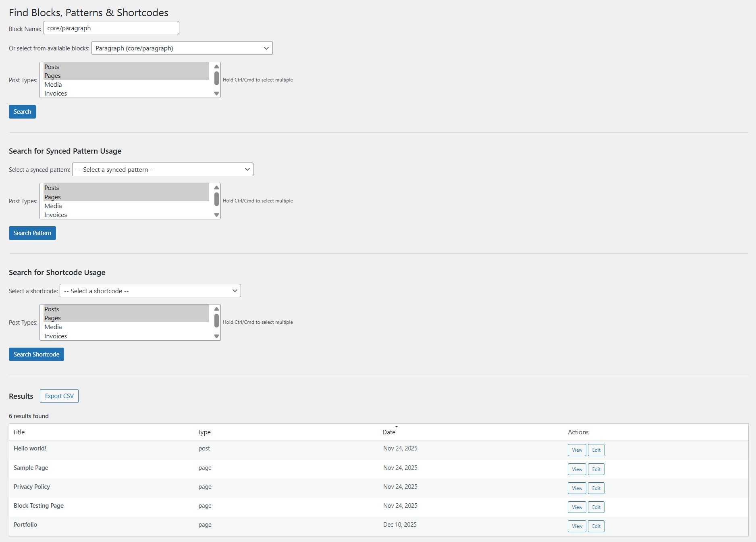Image resolution: width=756 pixels, height=542 pixels.
Task: Open the available blocks dropdown
Action: click(x=182, y=48)
